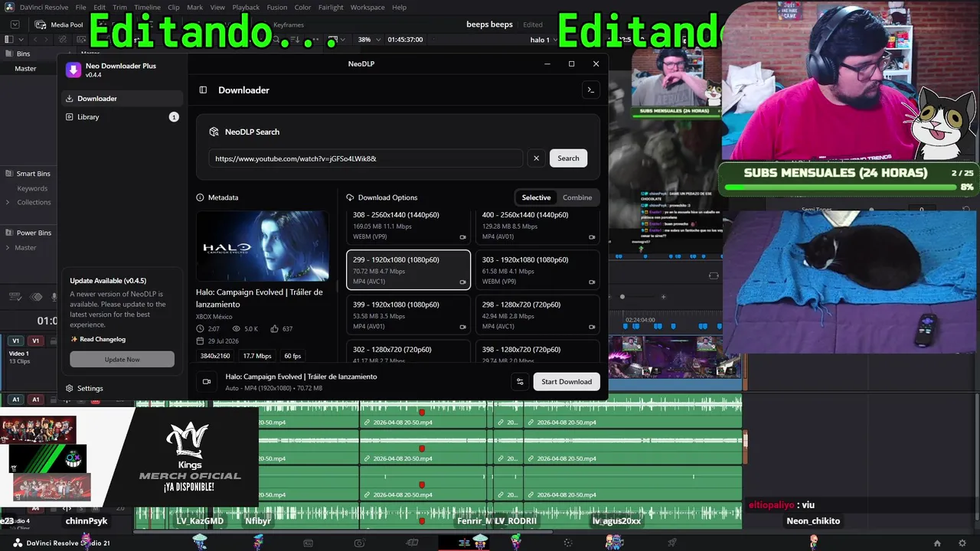Viewport: 980px width, 551px height.
Task: Click the Metadata info icon
Action: [x=201, y=197]
